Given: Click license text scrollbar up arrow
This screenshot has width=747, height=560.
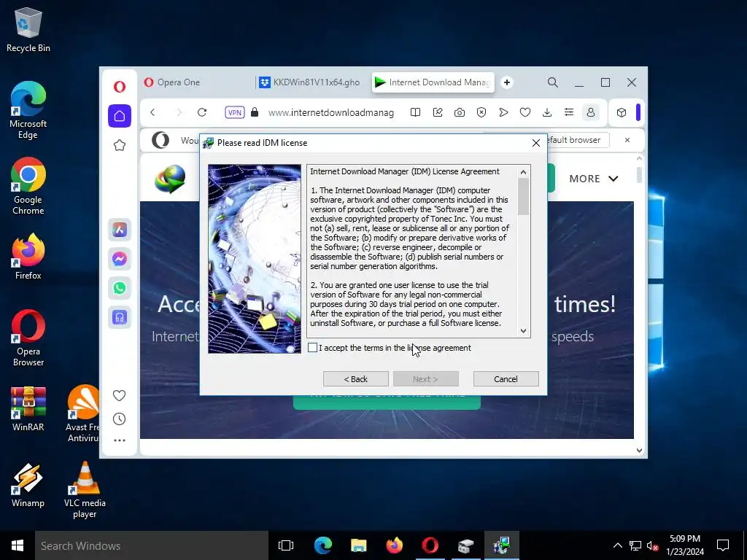Looking at the screenshot, I should coord(523,172).
